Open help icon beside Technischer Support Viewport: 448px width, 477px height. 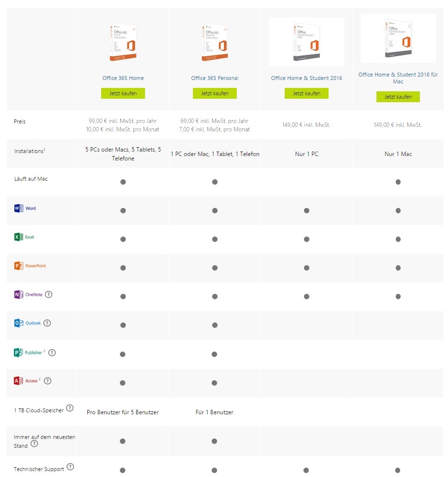pos(70,467)
